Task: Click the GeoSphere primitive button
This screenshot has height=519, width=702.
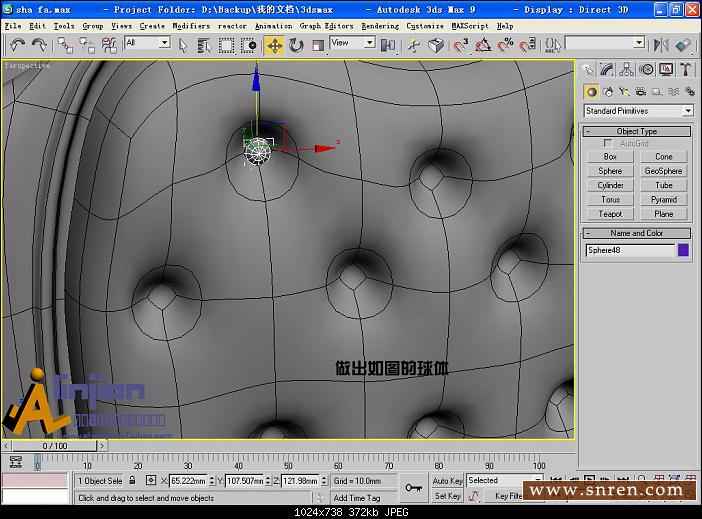Action: click(x=664, y=171)
